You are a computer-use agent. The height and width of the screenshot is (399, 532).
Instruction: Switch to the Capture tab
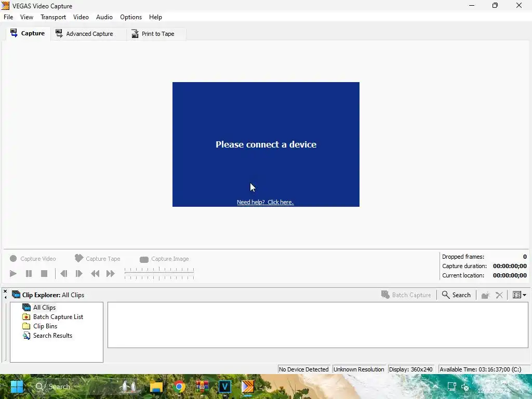point(28,34)
